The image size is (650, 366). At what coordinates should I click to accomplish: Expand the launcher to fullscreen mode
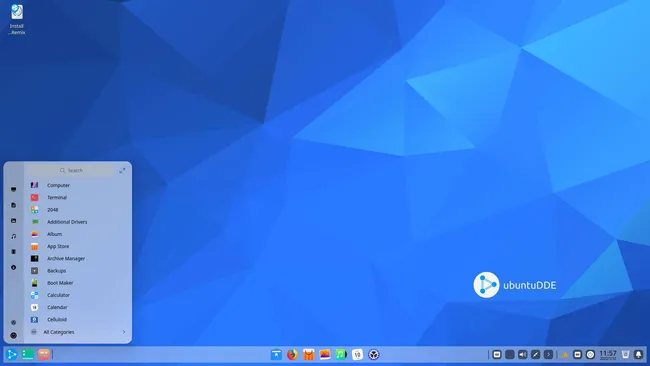(122, 170)
